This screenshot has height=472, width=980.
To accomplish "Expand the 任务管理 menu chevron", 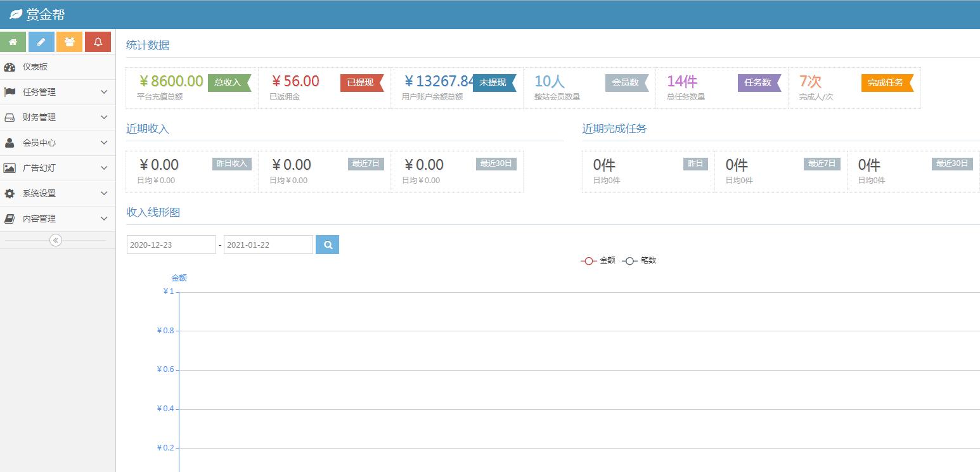I will (x=105, y=92).
